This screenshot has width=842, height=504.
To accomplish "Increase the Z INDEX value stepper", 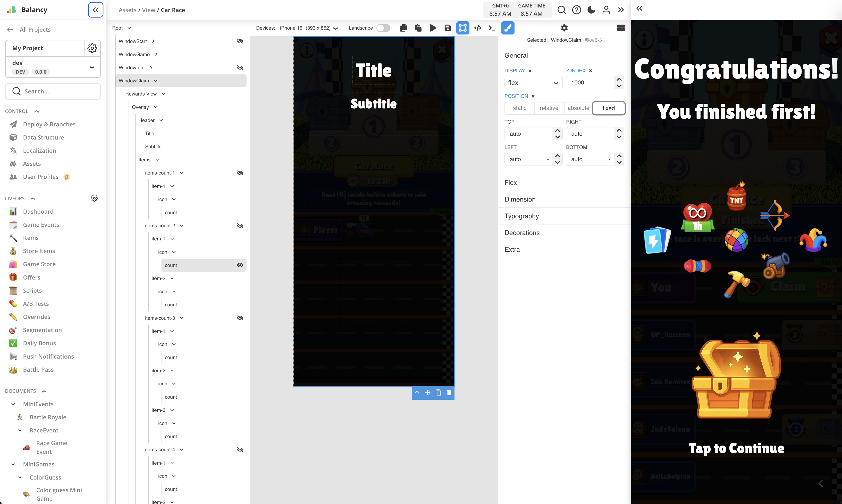I will [619, 80].
